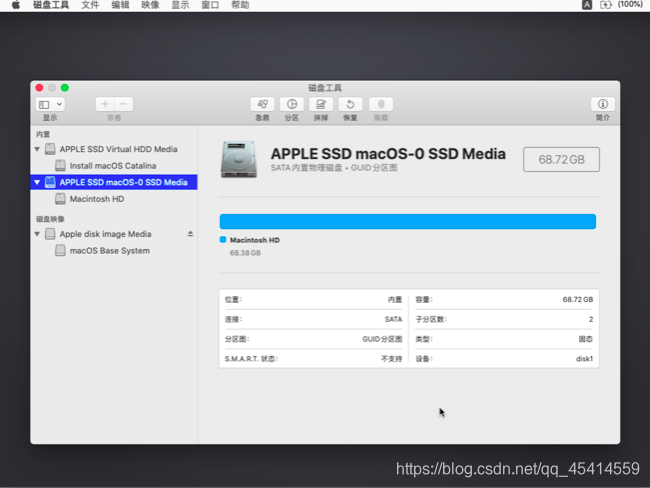
Task: Click the 内置 location value in details table
Action: click(x=395, y=299)
